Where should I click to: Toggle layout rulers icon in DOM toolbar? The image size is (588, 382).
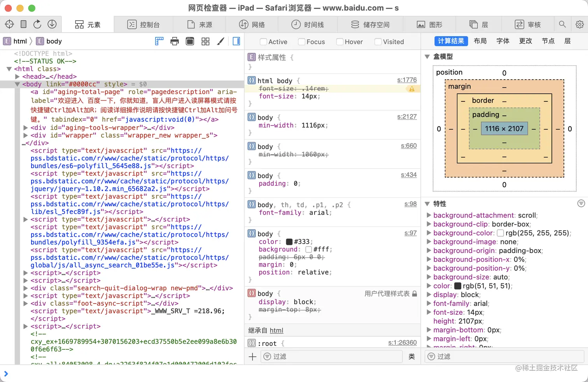(159, 41)
